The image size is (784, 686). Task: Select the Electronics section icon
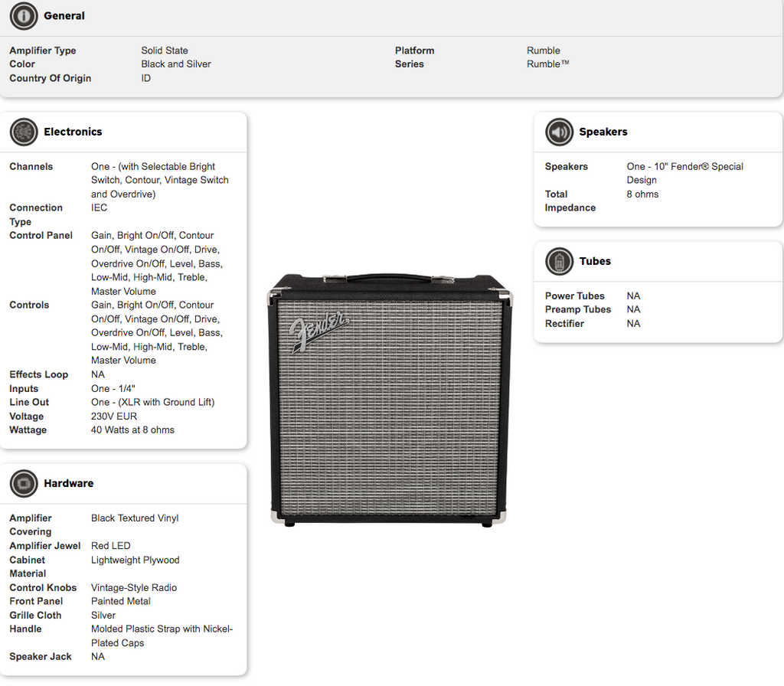pyautogui.click(x=24, y=132)
